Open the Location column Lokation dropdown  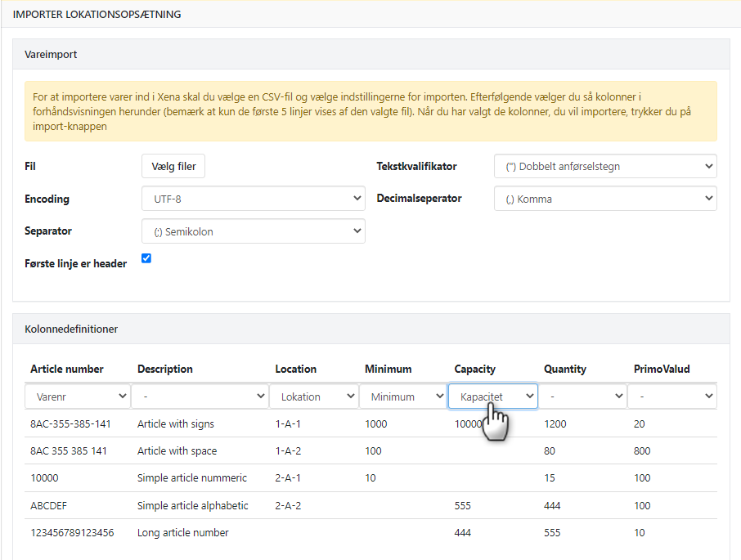pyautogui.click(x=313, y=396)
